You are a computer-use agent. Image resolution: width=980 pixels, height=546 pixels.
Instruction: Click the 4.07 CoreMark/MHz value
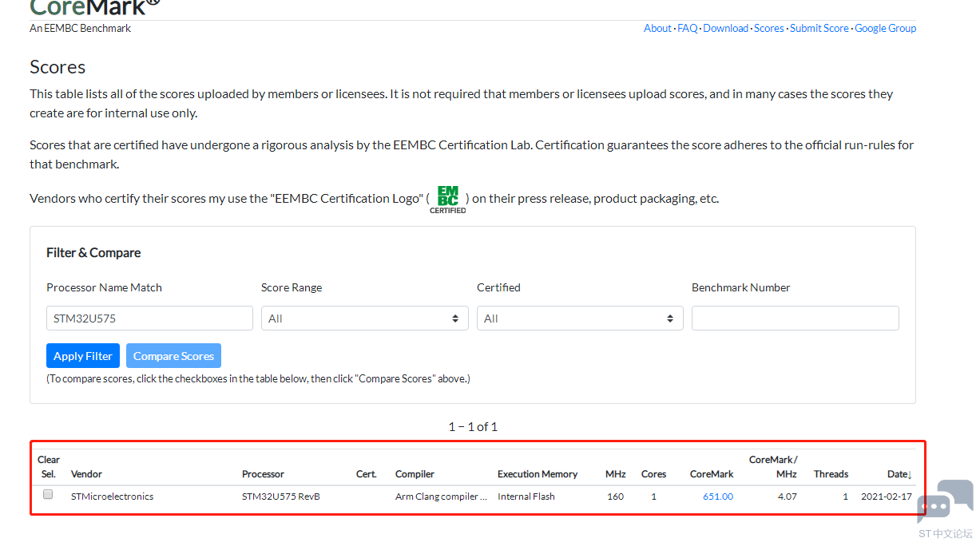tap(788, 497)
